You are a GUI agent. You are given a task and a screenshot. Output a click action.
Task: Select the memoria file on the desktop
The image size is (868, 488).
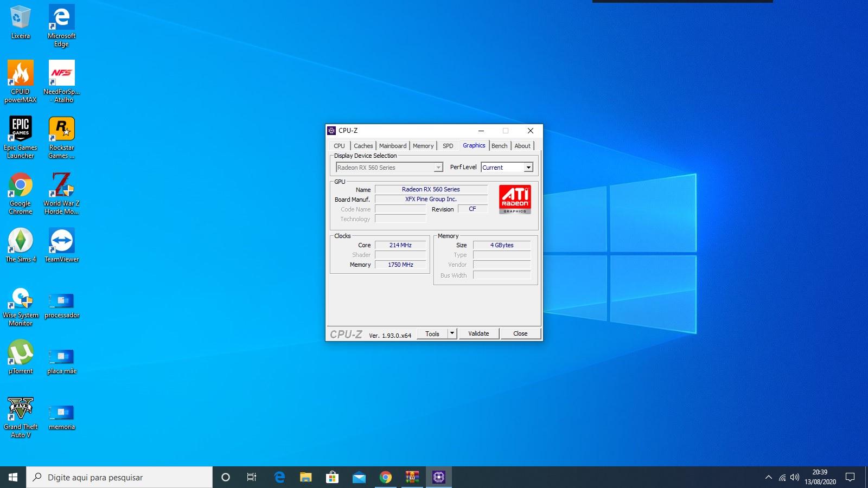61,416
